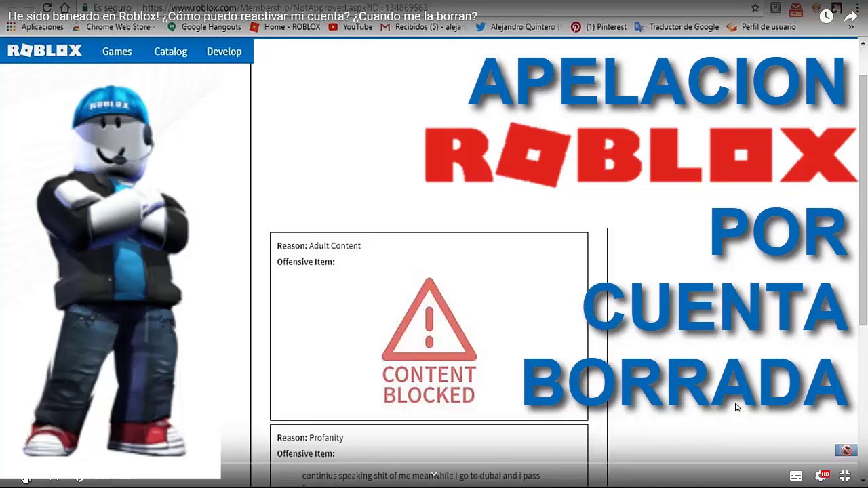This screenshot has height=488, width=868.
Task: Click the ROBLOX logo in the navbar
Action: point(45,51)
